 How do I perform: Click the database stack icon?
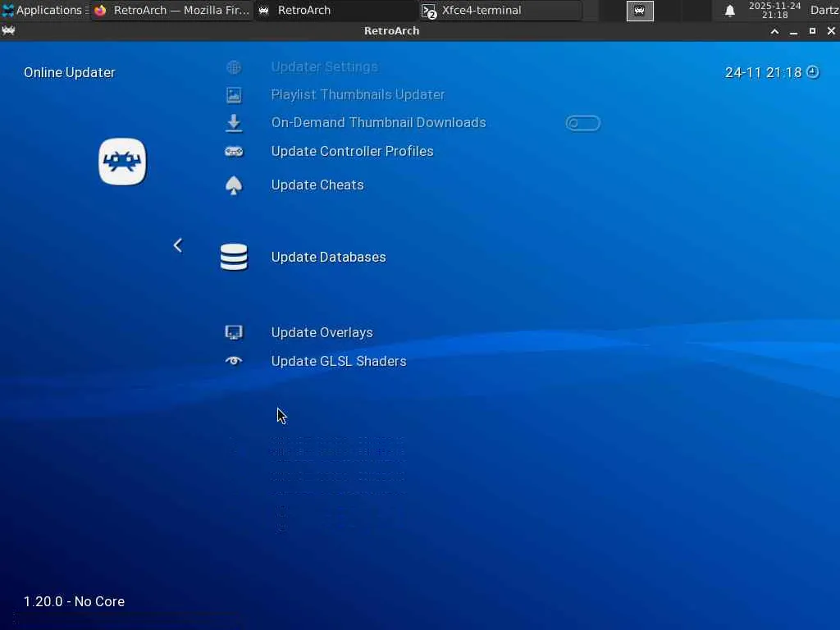coord(234,257)
